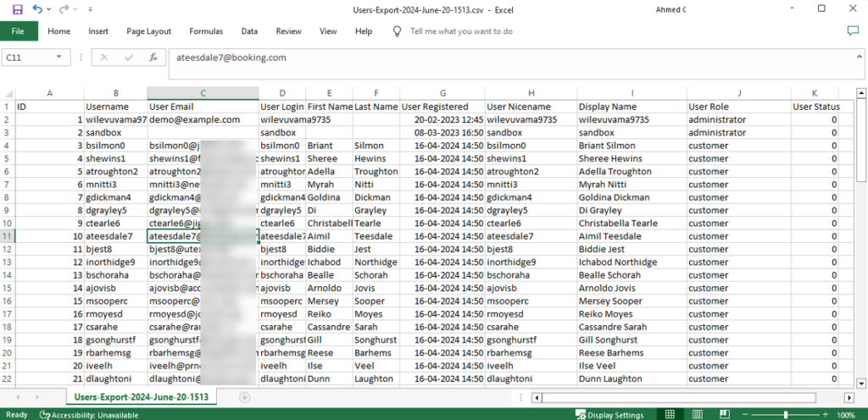Open the Undo history dropdown arrow
The image size is (868, 420).
click(x=49, y=10)
